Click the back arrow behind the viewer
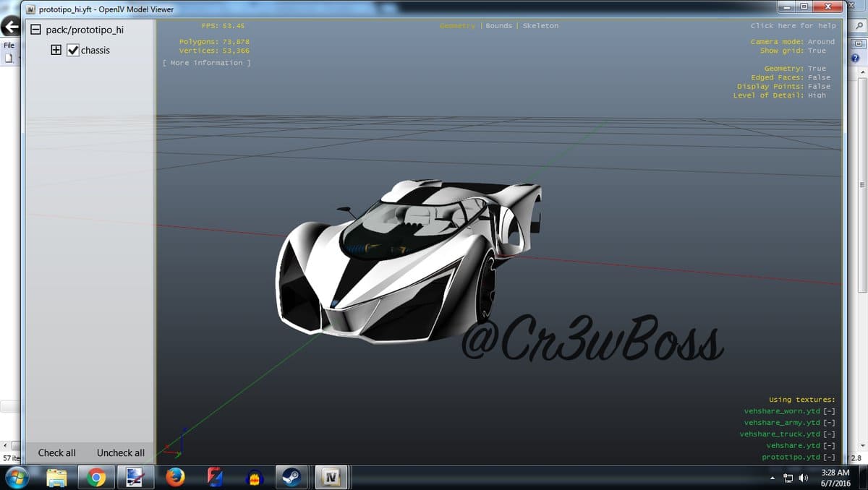Screen dimensions: 868x490 [11, 28]
